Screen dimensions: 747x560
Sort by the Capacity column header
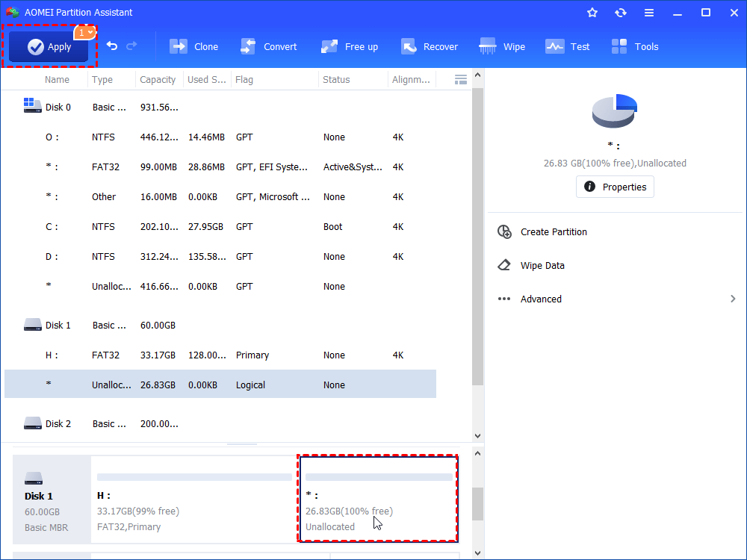(x=158, y=80)
